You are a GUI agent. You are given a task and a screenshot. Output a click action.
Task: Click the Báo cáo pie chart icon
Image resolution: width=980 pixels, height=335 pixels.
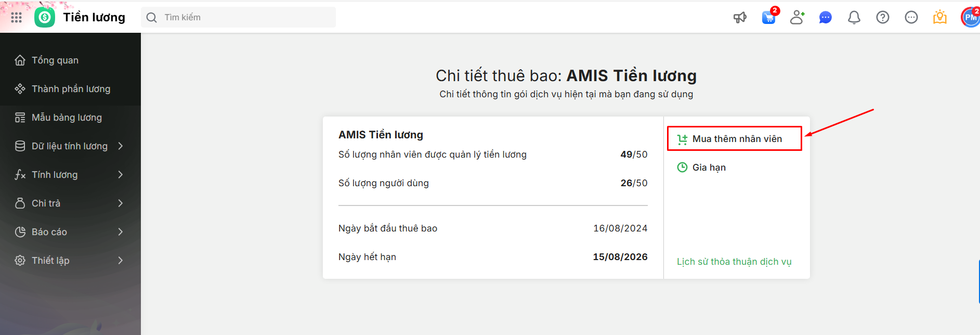20,232
